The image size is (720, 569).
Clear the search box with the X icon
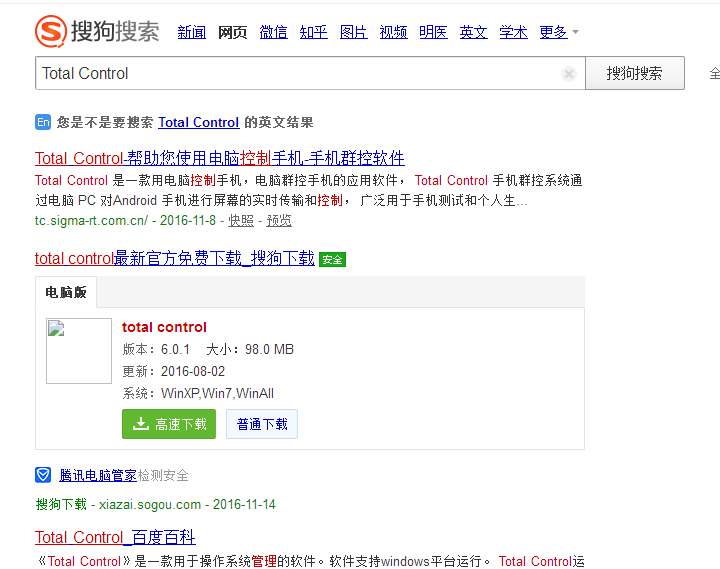pos(568,73)
